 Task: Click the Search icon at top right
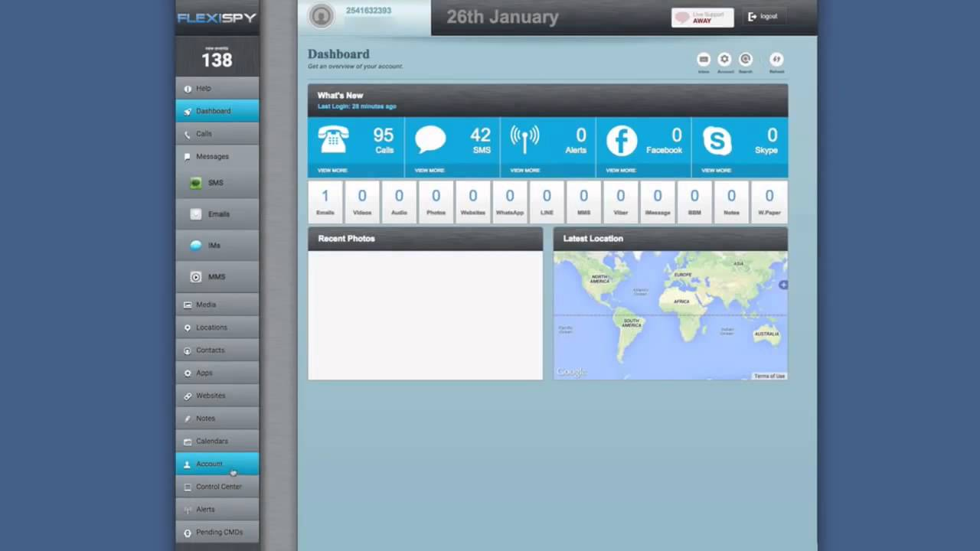click(x=745, y=60)
